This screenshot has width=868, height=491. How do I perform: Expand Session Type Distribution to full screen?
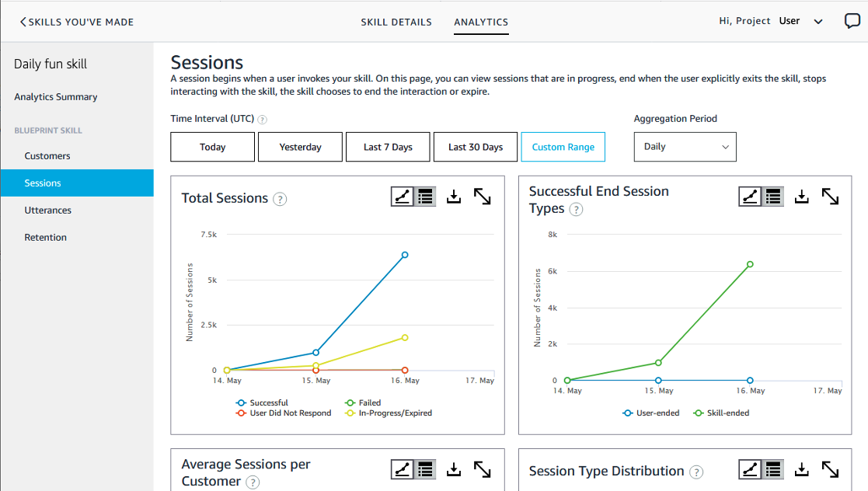(830, 469)
